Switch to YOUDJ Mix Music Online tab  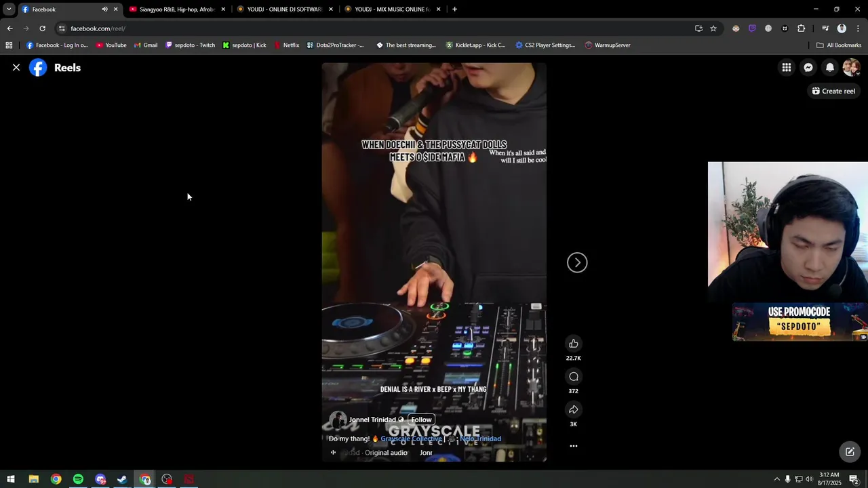point(393,9)
